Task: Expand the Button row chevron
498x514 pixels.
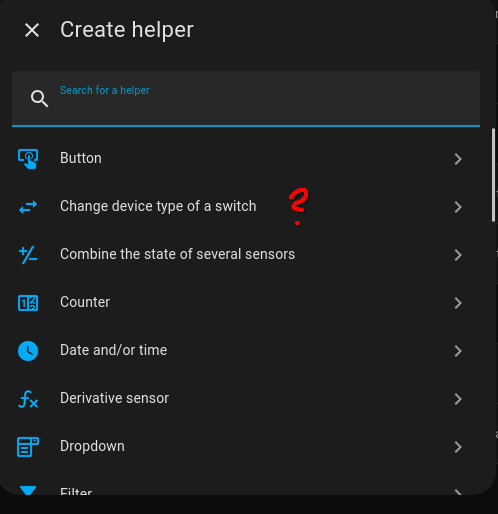Action: click(x=458, y=159)
